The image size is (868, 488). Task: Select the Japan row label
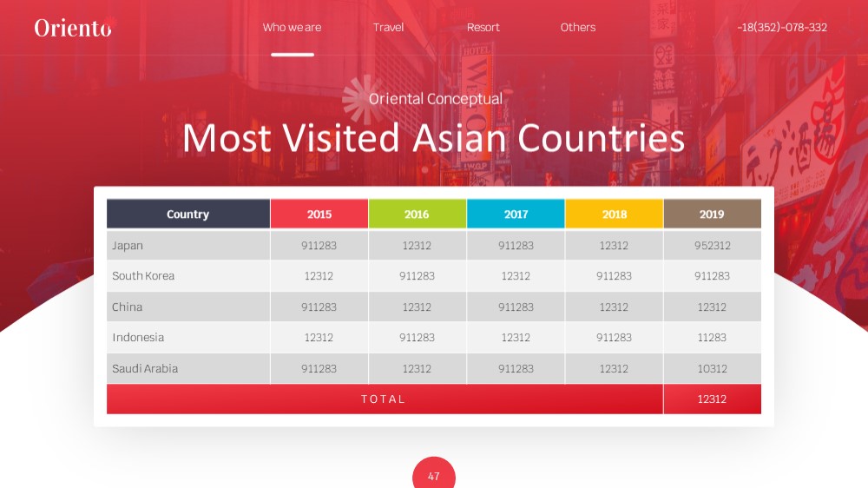point(128,246)
